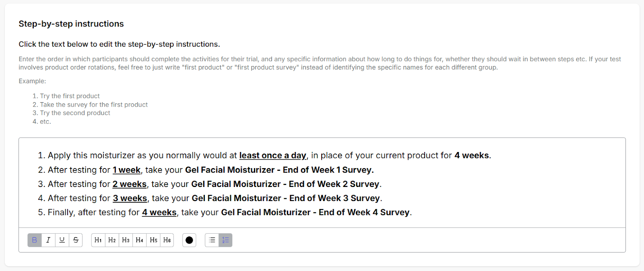644x271 pixels.
Task: Toggle the numbered list off
Action: 225,240
